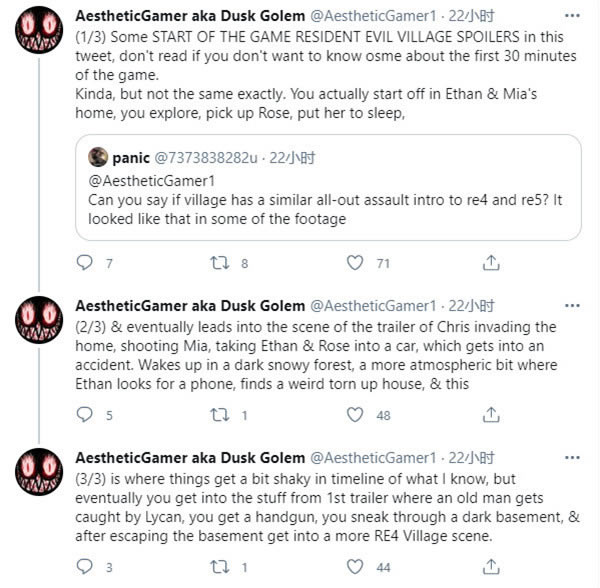The width and height of the screenshot is (600, 588).
Task: Click the @AestheticGamer1 mention in quoted tweet
Action: [x=146, y=181]
